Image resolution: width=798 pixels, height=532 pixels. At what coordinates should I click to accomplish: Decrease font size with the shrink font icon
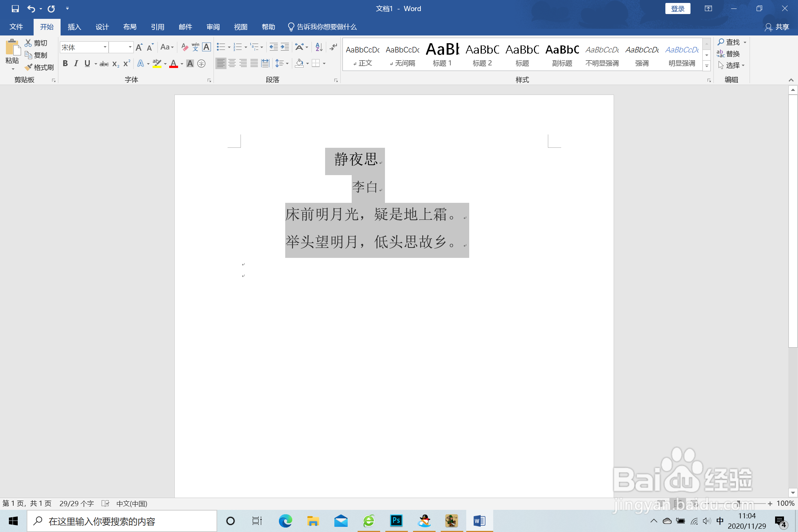coord(150,47)
